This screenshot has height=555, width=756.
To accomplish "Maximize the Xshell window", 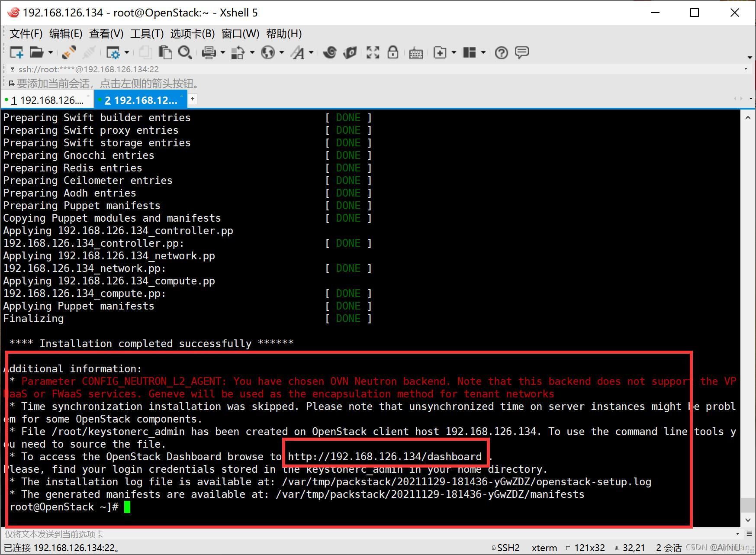I will pos(695,13).
